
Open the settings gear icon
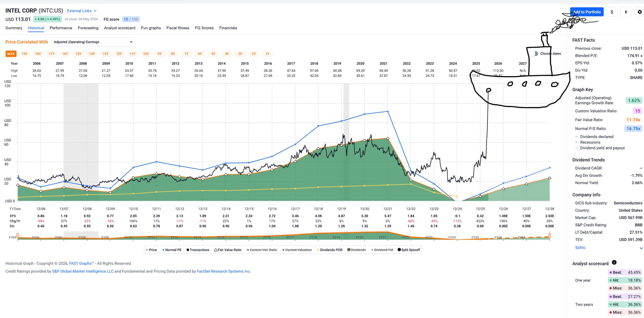tap(640, 12)
